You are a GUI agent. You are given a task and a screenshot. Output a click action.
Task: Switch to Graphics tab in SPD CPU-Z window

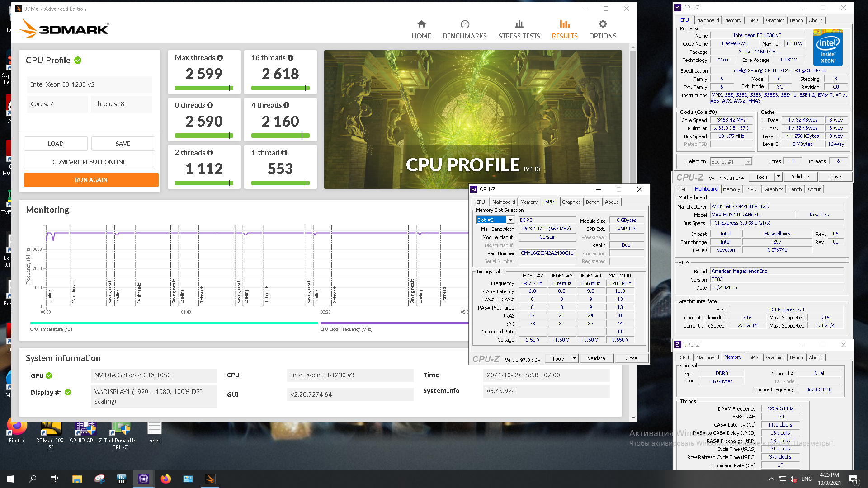coord(571,202)
